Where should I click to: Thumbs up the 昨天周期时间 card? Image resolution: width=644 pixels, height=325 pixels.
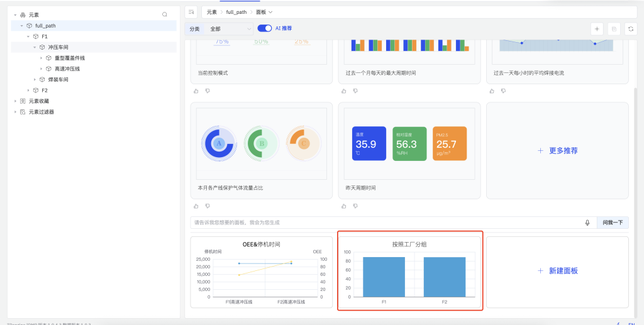tap(344, 206)
